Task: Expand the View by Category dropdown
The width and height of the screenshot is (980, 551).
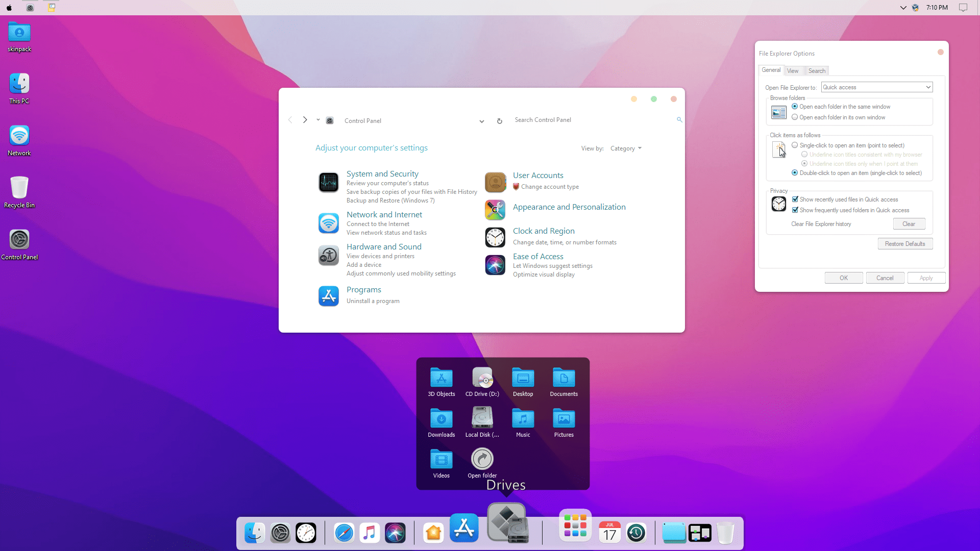Action: coord(626,148)
